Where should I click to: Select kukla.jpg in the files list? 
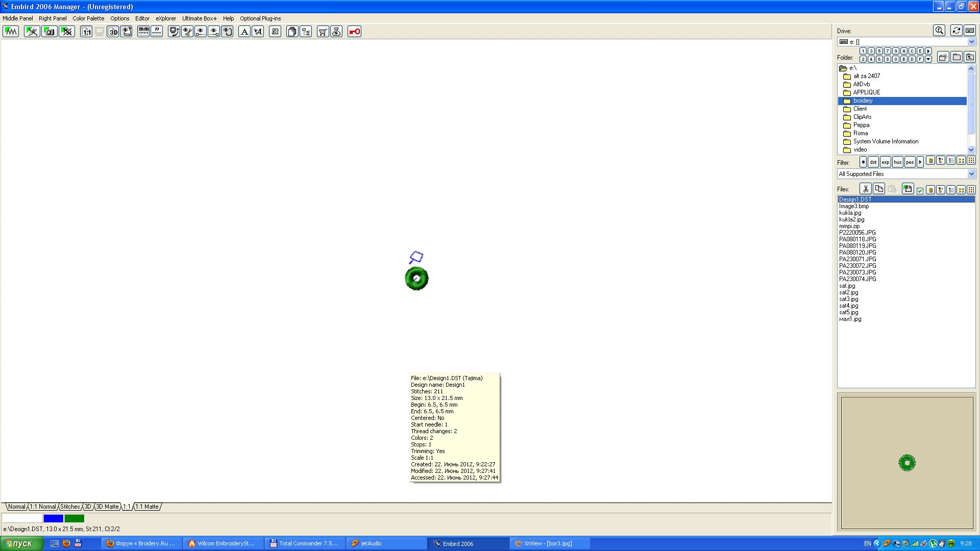pyautogui.click(x=850, y=213)
